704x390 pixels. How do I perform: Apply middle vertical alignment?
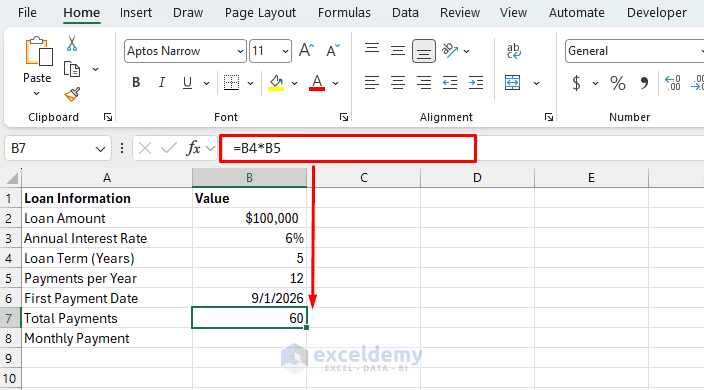click(397, 50)
